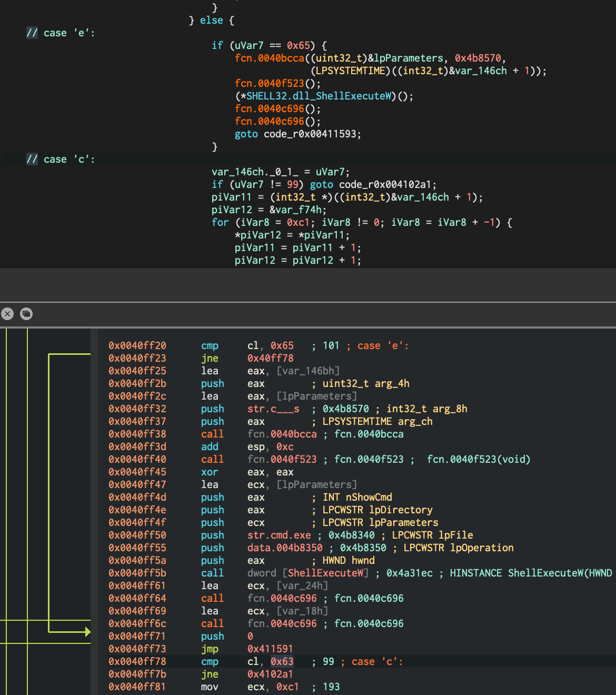The image size is (616, 695).
Task: Click the LPCWSTR lpDirectory comment
Action: pos(377,510)
